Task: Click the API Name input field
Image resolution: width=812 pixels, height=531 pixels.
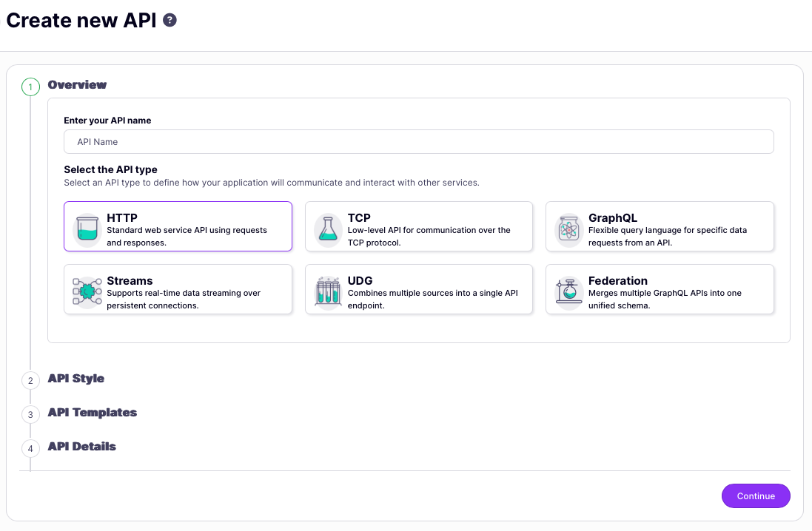Action: click(418, 141)
